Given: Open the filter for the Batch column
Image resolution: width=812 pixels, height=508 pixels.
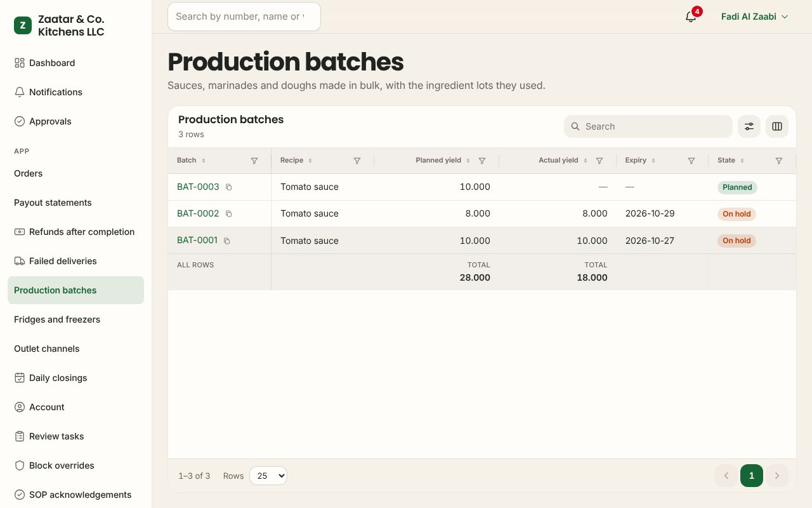Looking at the screenshot, I should pos(254,161).
